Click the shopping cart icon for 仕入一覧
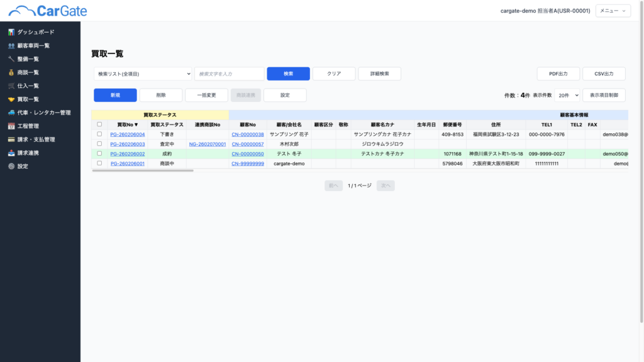Viewport: 644px width, 362px height. [11, 85]
